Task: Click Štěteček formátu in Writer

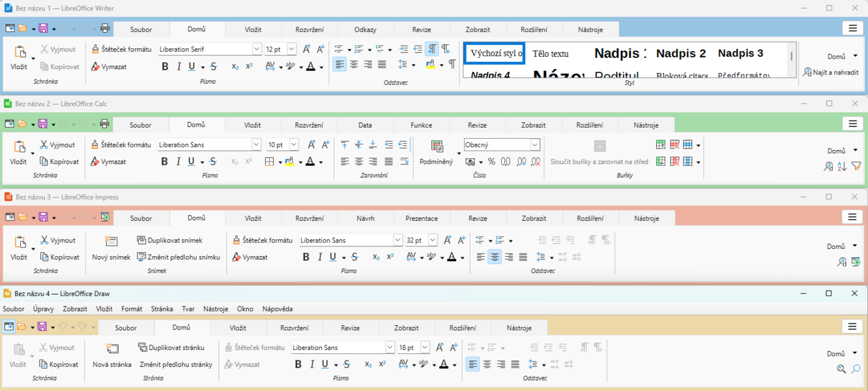Action: (121, 49)
